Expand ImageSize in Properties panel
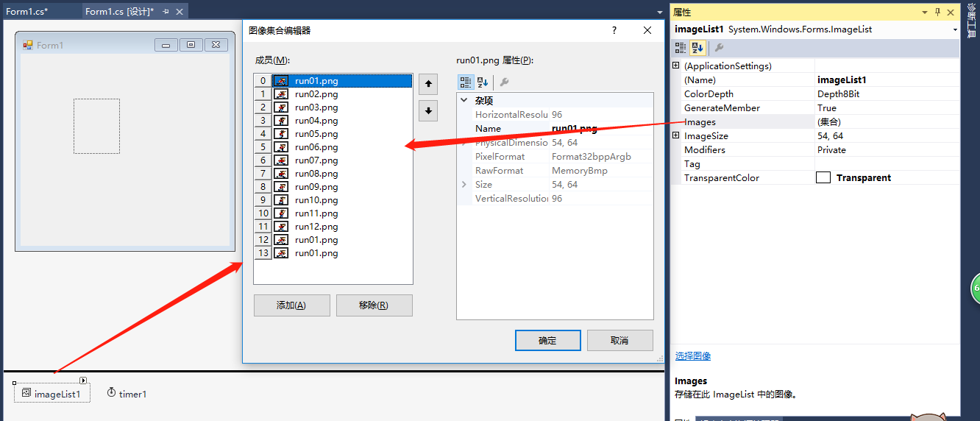Viewport: 980px width, 421px height. pos(676,135)
